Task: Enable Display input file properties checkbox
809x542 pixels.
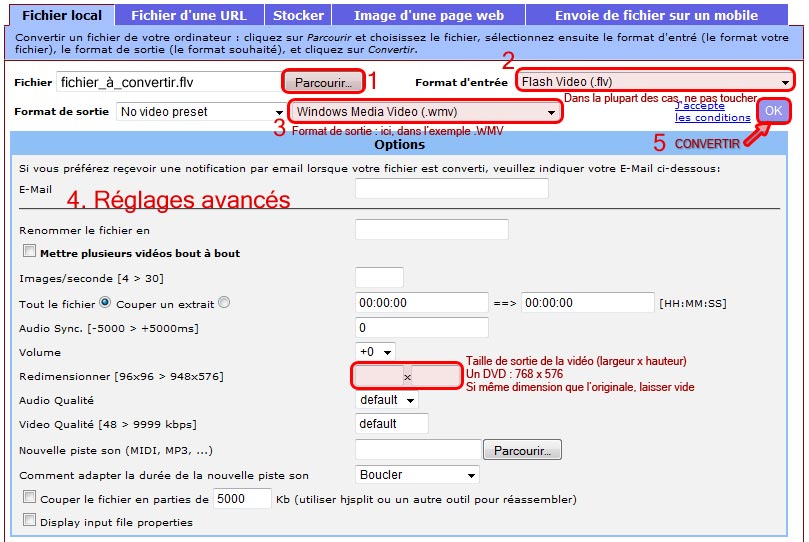Action: tap(29, 520)
